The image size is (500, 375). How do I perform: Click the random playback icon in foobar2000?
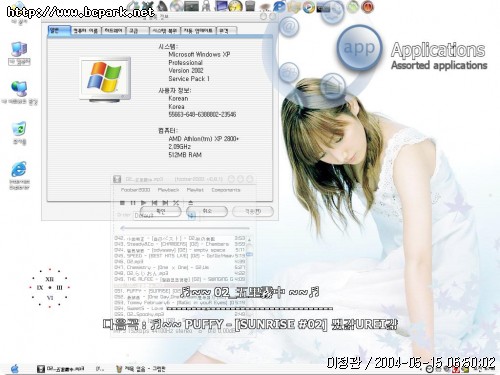pos(176,202)
